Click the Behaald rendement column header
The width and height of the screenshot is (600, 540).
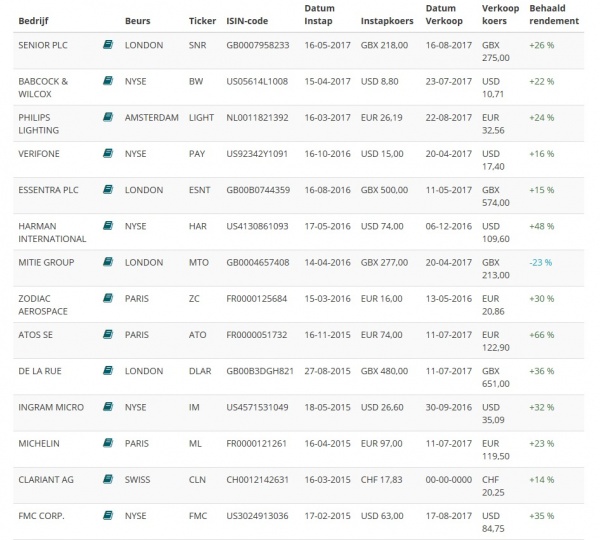554,15
